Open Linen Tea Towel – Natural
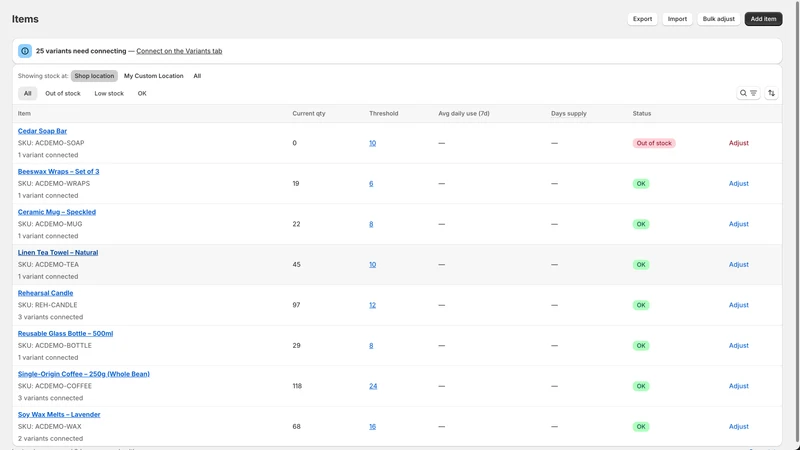The width and height of the screenshot is (800, 450). point(58,253)
